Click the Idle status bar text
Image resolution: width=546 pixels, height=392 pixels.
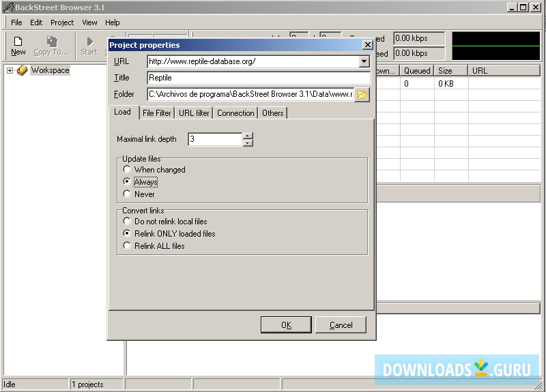point(10,385)
